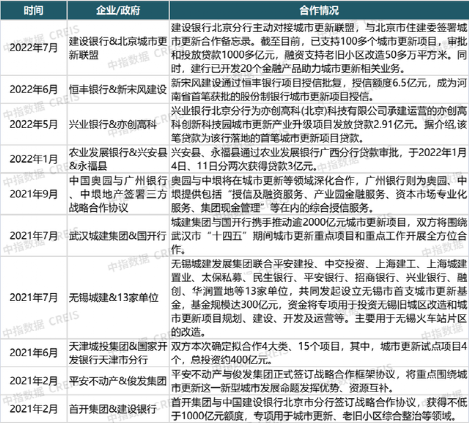Select the 2021年9月 date cell
The height and width of the screenshot is (423, 469).
[x=33, y=194]
